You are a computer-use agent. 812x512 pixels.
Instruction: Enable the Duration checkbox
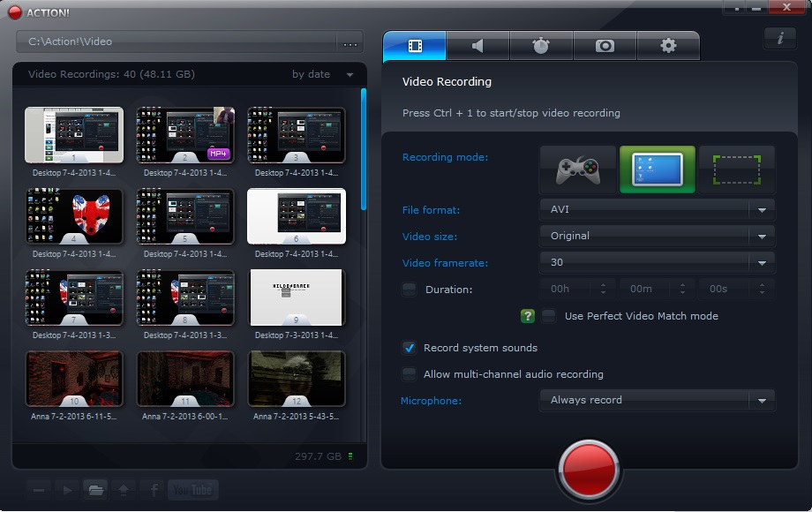pyautogui.click(x=410, y=290)
